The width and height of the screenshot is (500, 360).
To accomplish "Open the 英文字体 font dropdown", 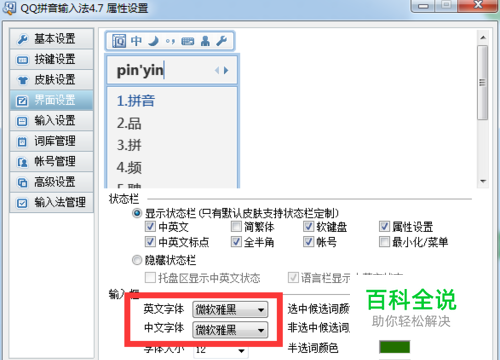I will click(x=230, y=310).
